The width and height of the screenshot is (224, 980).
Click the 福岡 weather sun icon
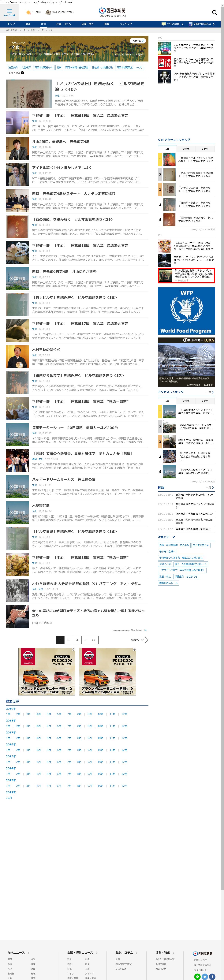point(28,13)
